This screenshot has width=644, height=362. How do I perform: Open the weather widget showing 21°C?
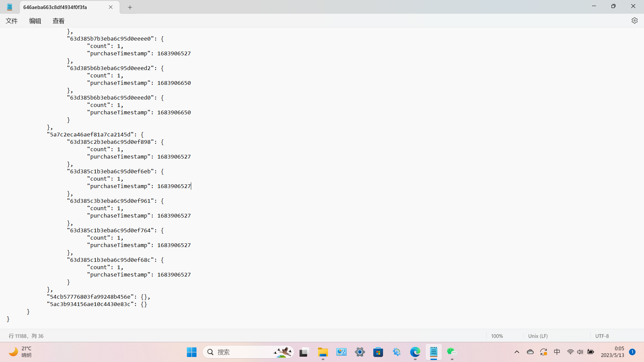(21, 352)
